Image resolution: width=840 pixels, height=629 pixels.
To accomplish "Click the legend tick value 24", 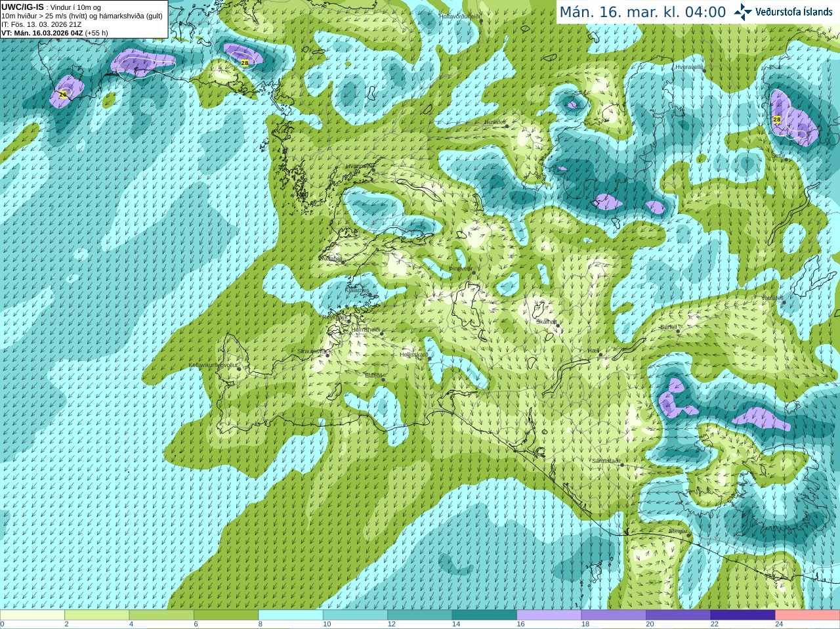I will [779, 624].
